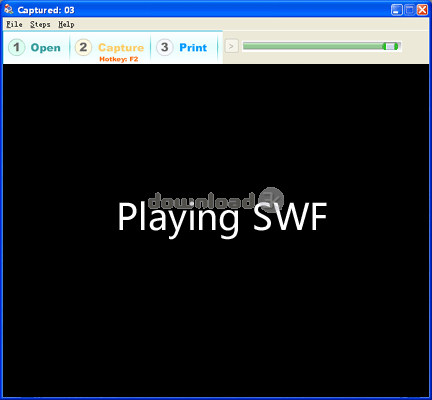Click the step 2 circle icon
This screenshot has width=432, height=400.
pyautogui.click(x=83, y=47)
